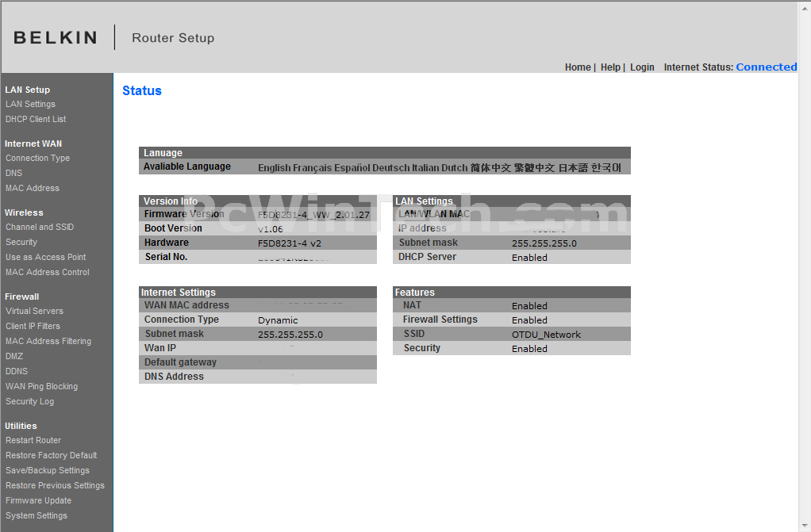The width and height of the screenshot is (811, 532).
Task: Select Use as Access Point
Action: tap(45, 256)
